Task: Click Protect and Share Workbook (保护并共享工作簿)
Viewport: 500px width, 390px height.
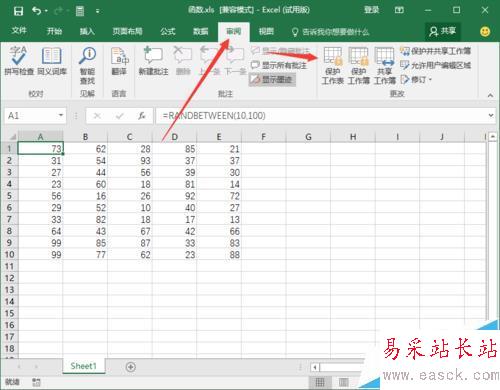Action: coord(435,51)
